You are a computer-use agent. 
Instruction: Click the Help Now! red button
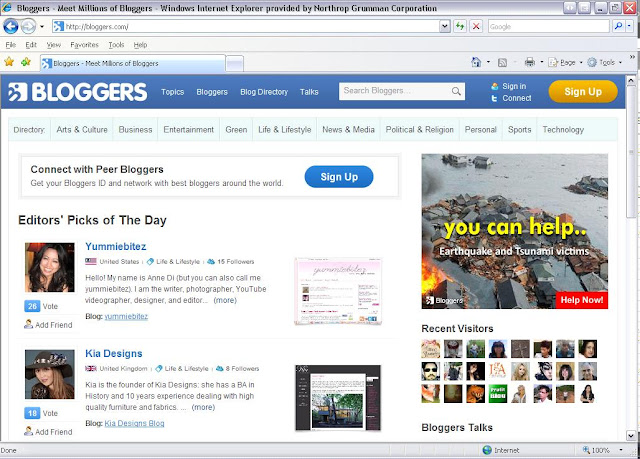[582, 300]
